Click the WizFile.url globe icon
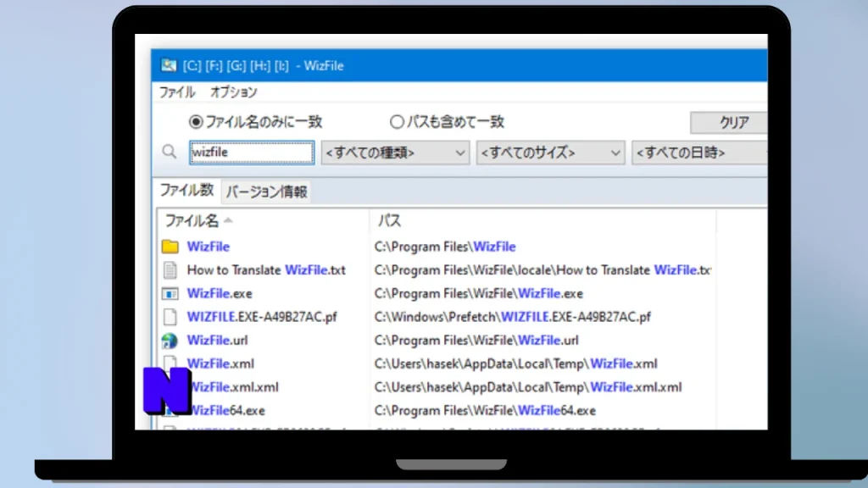This screenshot has height=488, width=868. (170, 341)
